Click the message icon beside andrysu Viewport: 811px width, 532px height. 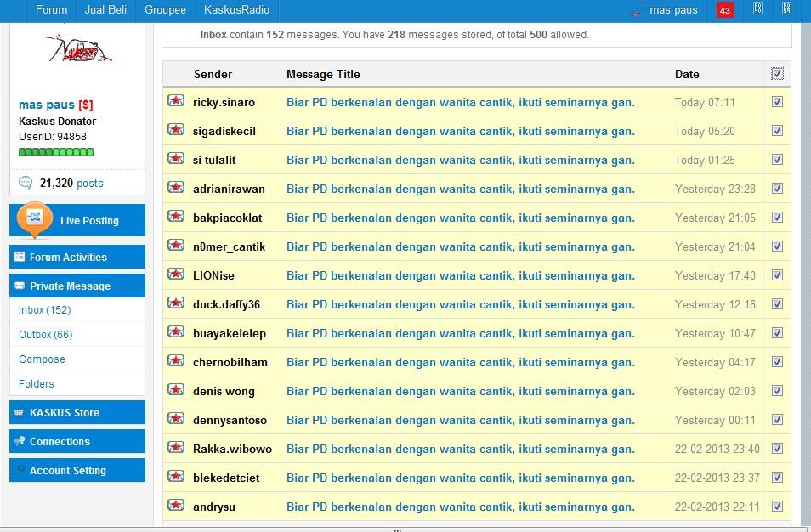click(176, 505)
